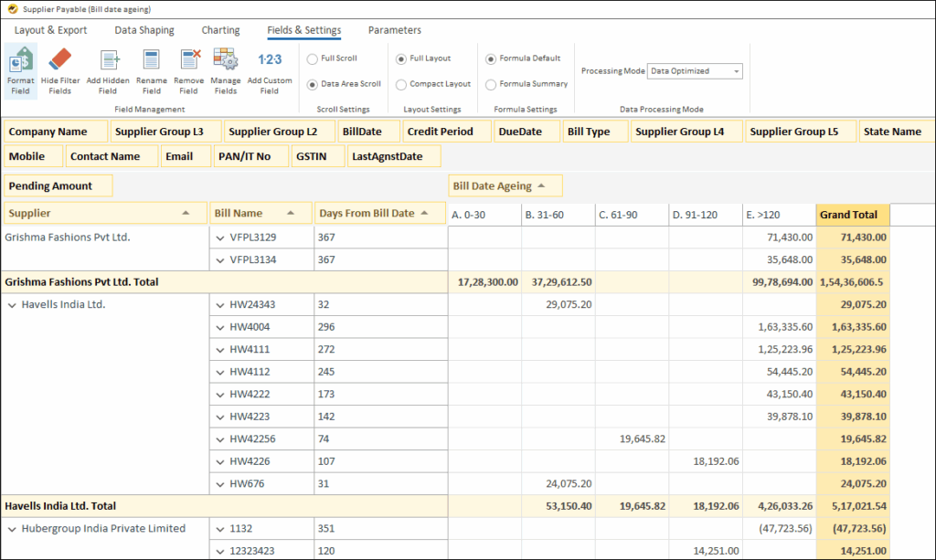Click the Contact Name field
This screenshot has height=560, width=936.
112,156
